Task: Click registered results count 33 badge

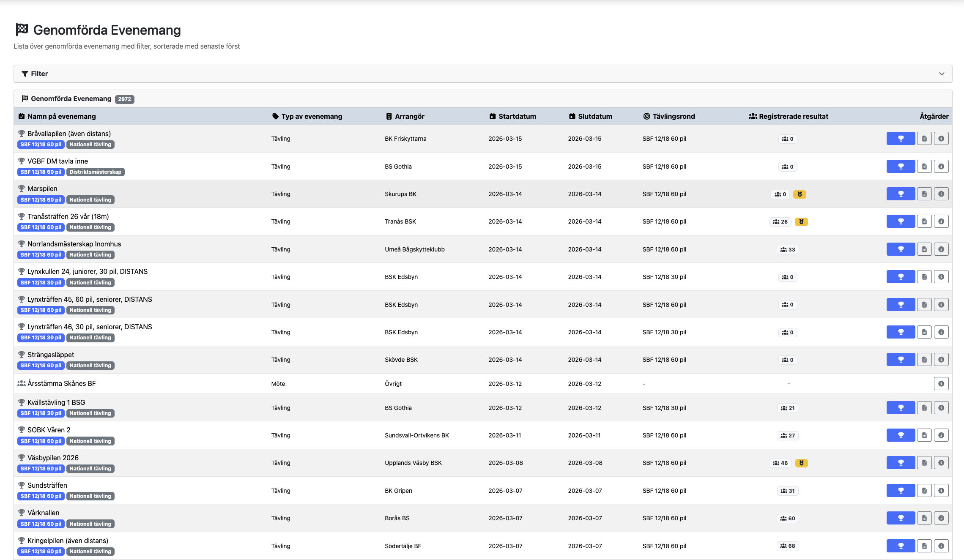Action: coord(788,250)
